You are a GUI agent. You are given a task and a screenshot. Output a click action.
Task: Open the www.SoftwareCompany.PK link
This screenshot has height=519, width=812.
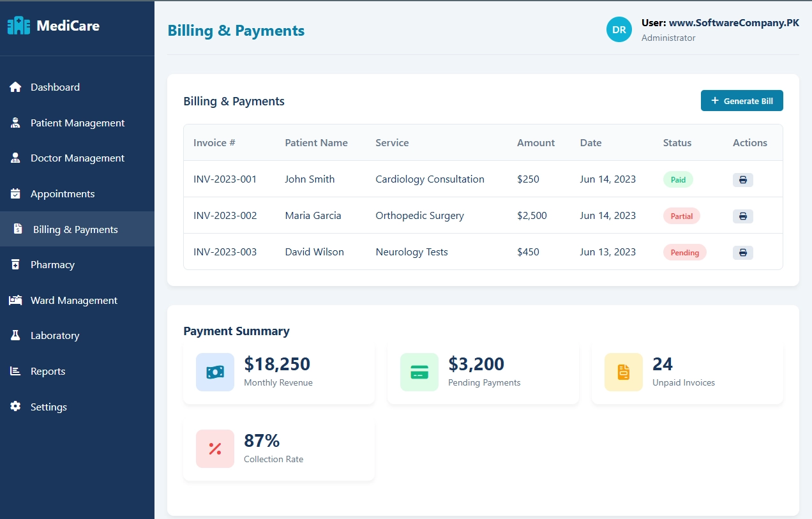click(733, 22)
